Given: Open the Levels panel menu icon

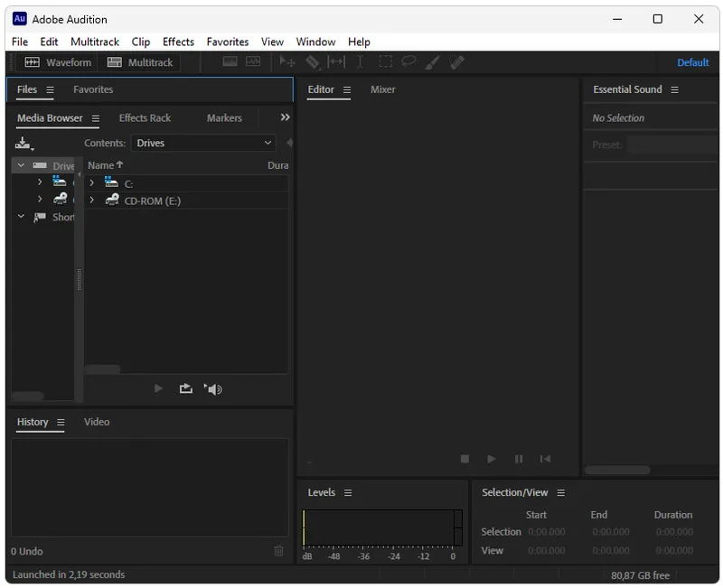Looking at the screenshot, I should click(x=348, y=493).
